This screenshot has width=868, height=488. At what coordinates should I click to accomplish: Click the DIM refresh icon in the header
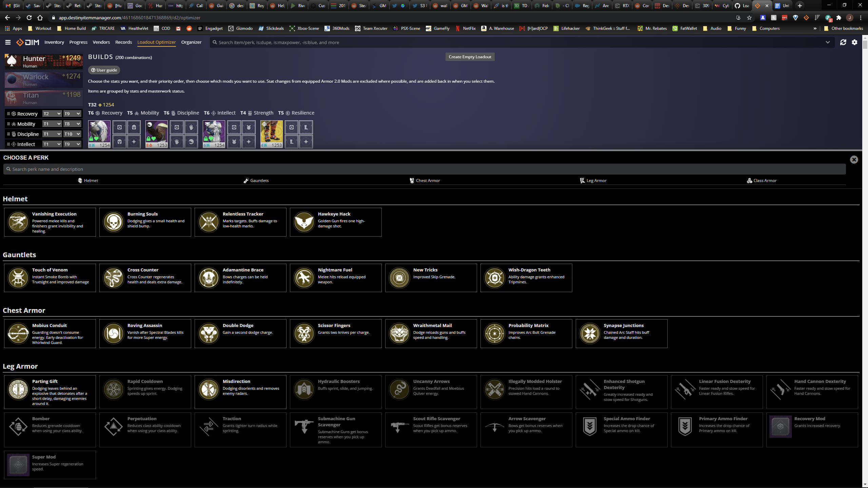[843, 42]
